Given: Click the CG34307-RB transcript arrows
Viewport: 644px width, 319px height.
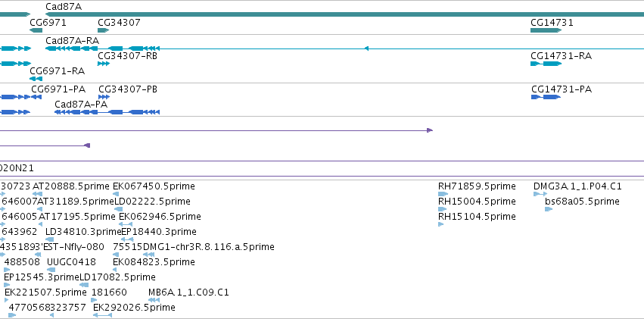Looking at the screenshot, I should 104,64.
